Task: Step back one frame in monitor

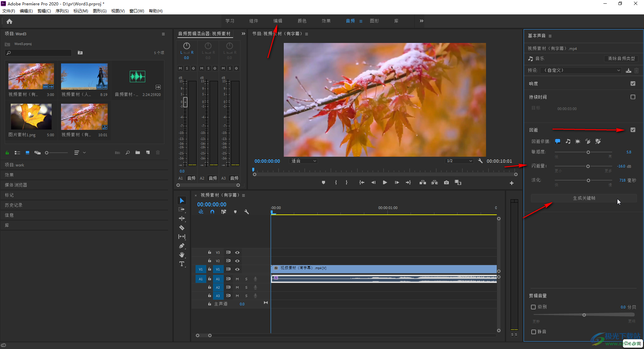Action: pos(373,183)
